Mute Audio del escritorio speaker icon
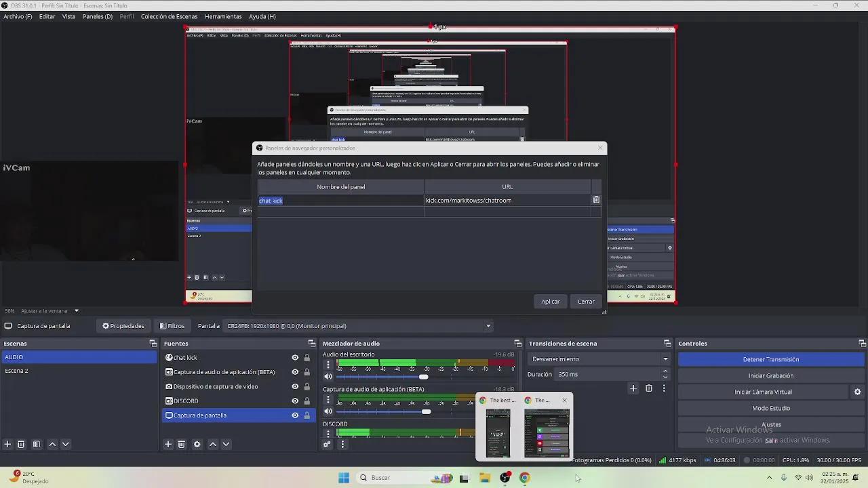 328,376
